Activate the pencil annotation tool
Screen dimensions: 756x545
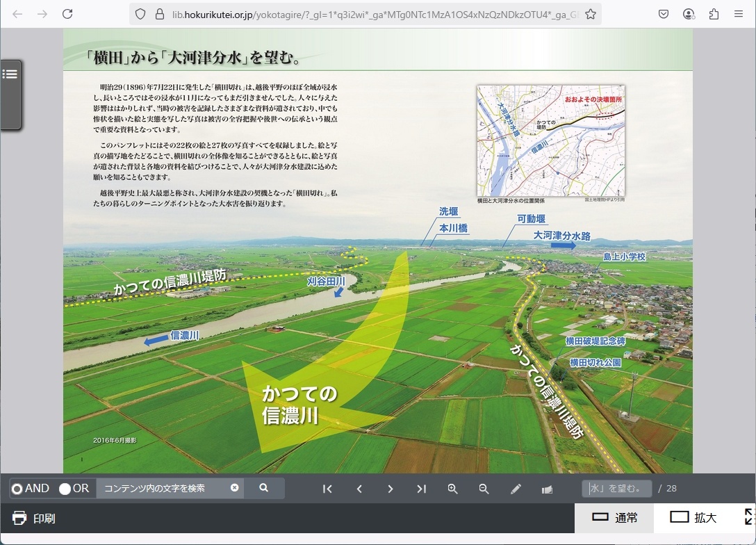[516, 489]
